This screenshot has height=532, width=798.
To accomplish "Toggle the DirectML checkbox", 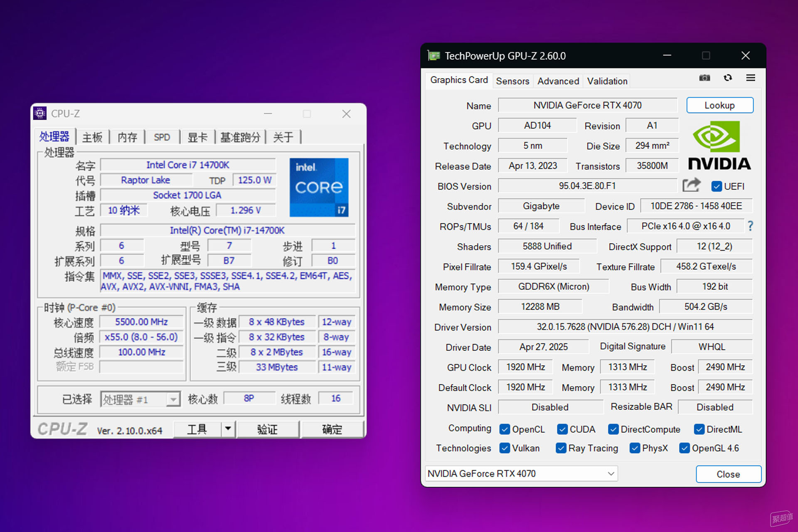I will [699, 429].
